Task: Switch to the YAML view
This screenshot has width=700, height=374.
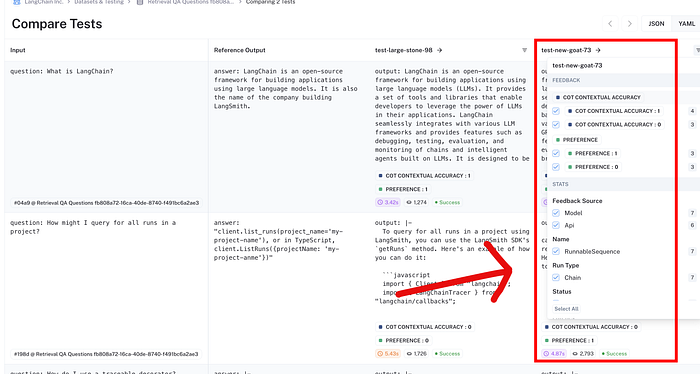Action: [686, 24]
